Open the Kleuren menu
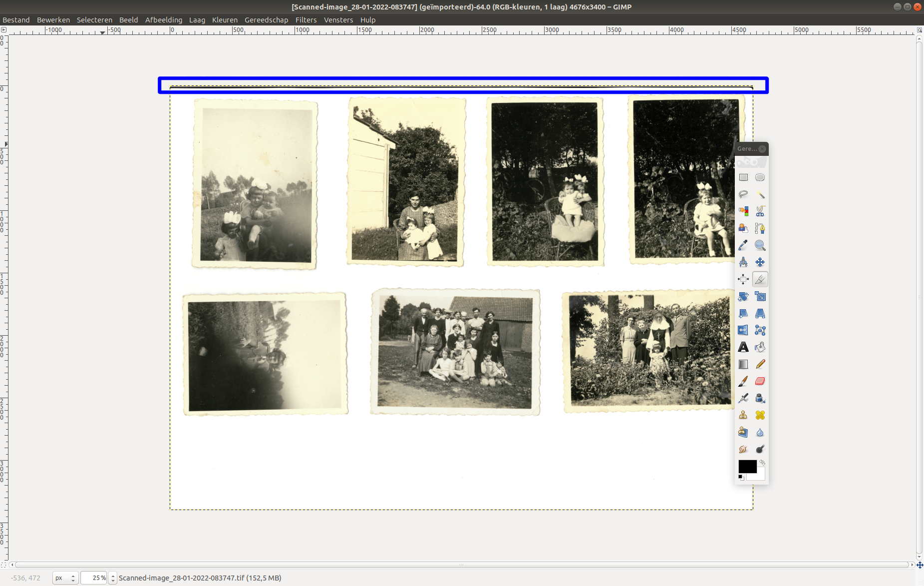 pyautogui.click(x=225, y=20)
